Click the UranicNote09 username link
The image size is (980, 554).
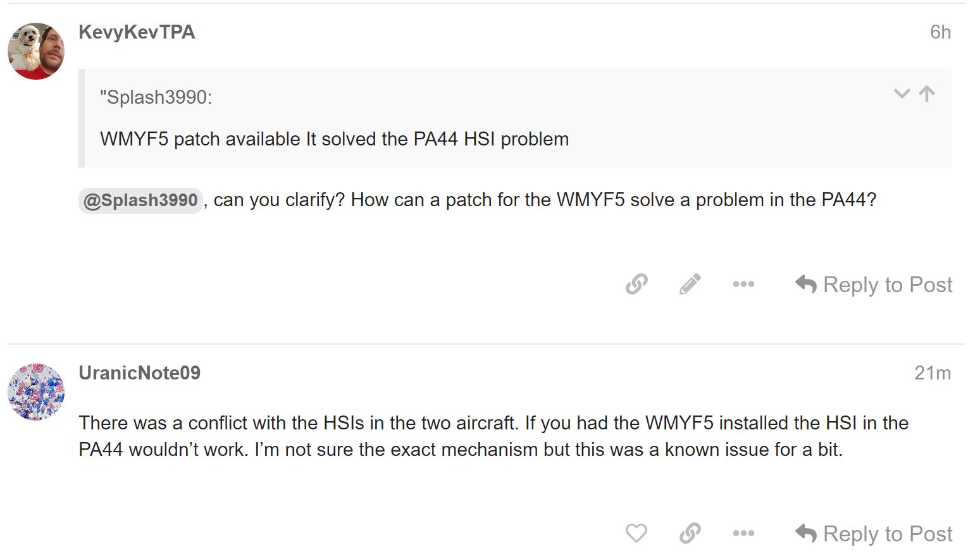[139, 373]
